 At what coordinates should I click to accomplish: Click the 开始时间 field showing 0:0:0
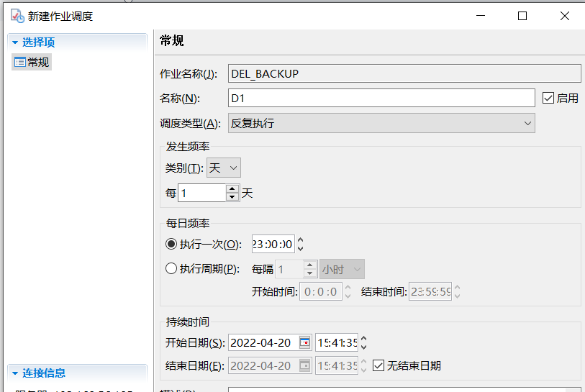[x=321, y=292]
